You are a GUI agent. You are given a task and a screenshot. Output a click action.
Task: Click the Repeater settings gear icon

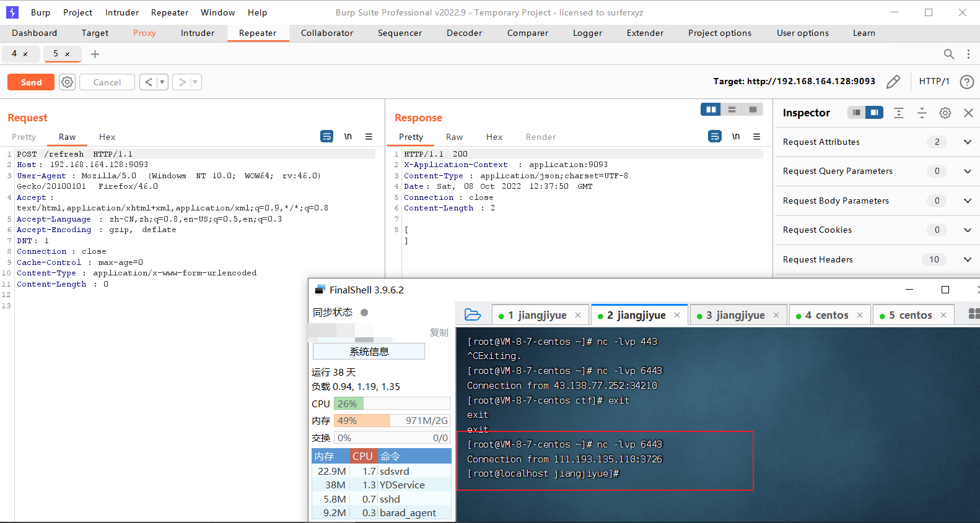tap(68, 82)
